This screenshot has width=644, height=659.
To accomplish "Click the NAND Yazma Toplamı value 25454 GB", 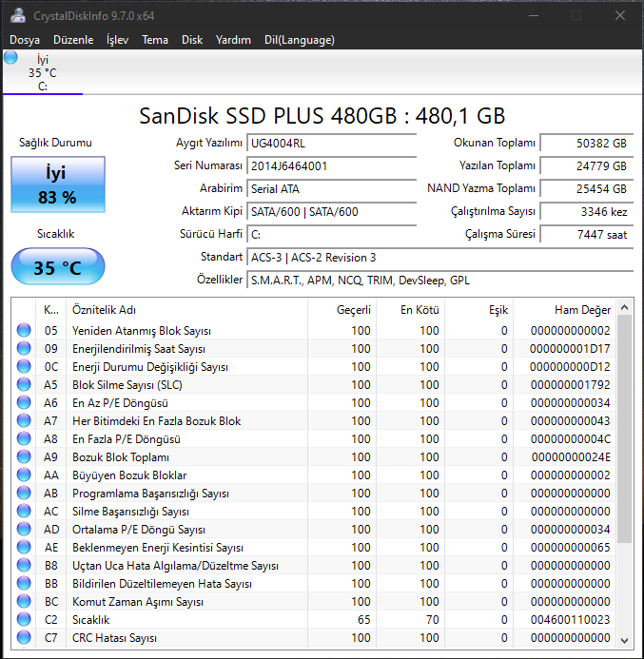I will tap(586, 188).
